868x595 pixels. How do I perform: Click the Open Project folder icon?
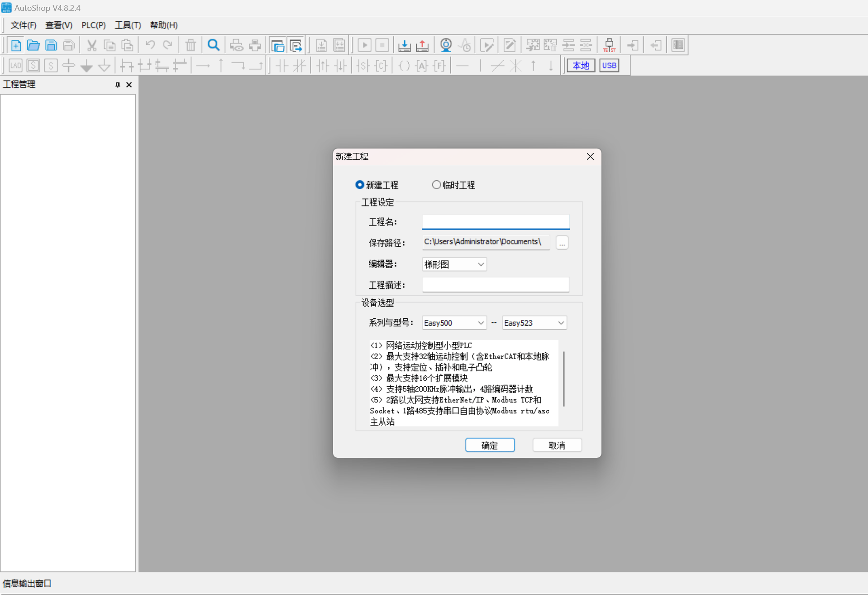point(33,45)
